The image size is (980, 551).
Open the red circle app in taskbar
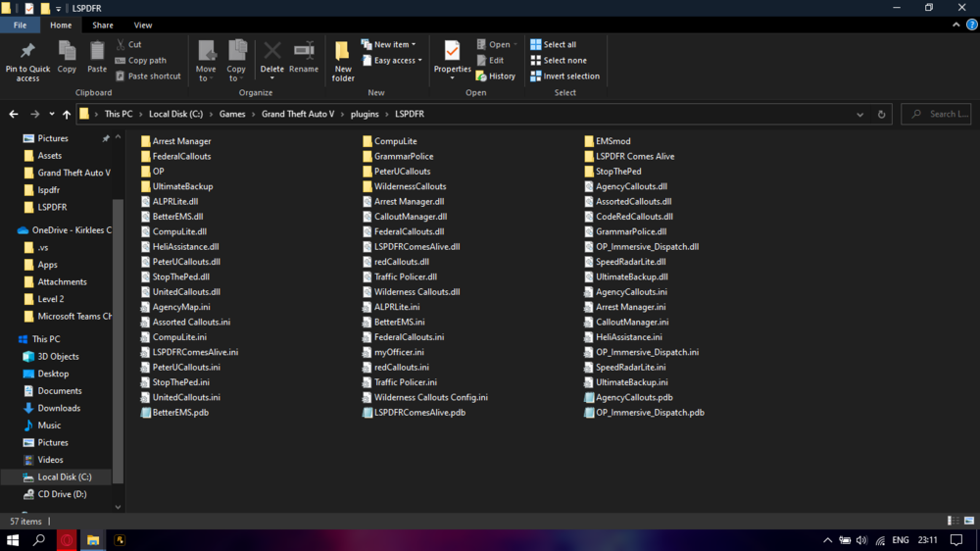(67, 540)
